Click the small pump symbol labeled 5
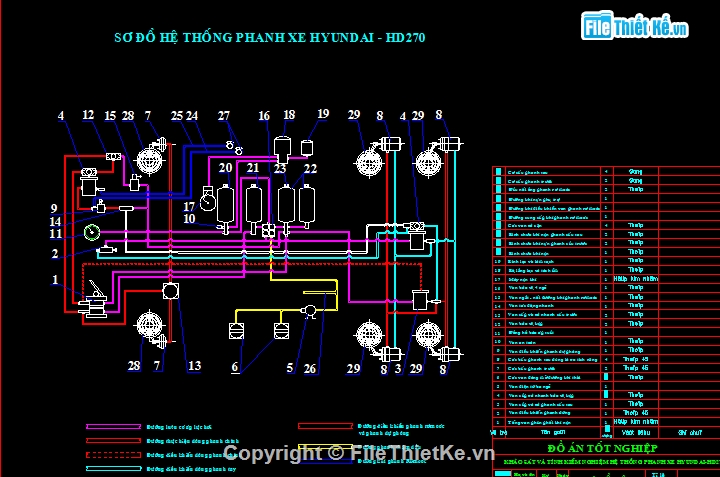Image resolution: width=720 pixels, height=477 pixels. [309, 311]
